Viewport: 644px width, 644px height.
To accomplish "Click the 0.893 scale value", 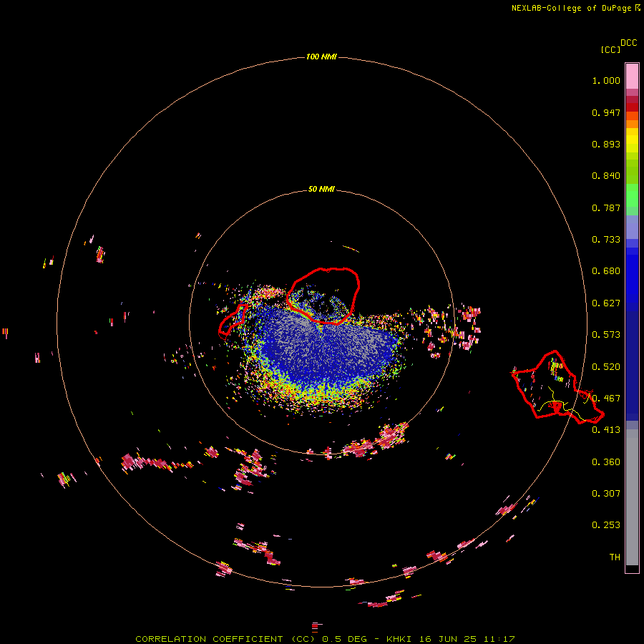I will click(x=606, y=144).
